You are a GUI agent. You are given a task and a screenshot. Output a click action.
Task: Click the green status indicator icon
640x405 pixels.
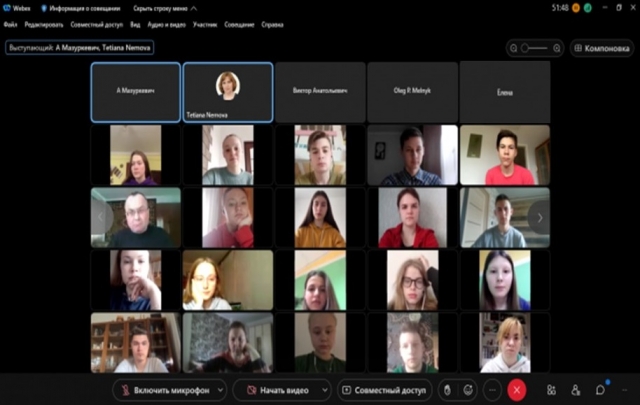[588, 8]
